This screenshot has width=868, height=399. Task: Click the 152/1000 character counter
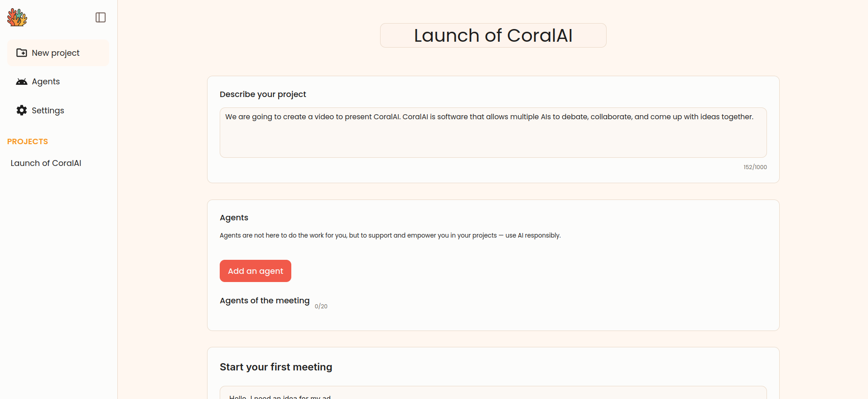[755, 167]
